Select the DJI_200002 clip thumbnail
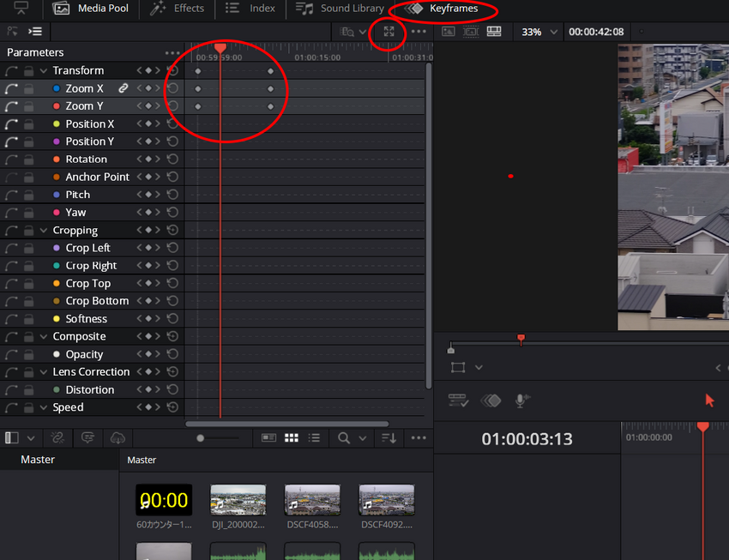 (x=238, y=500)
